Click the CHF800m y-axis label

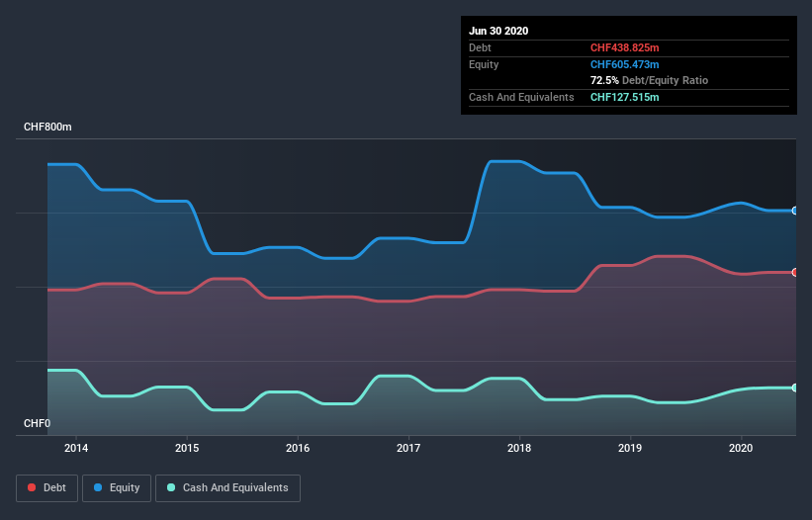point(47,127)
